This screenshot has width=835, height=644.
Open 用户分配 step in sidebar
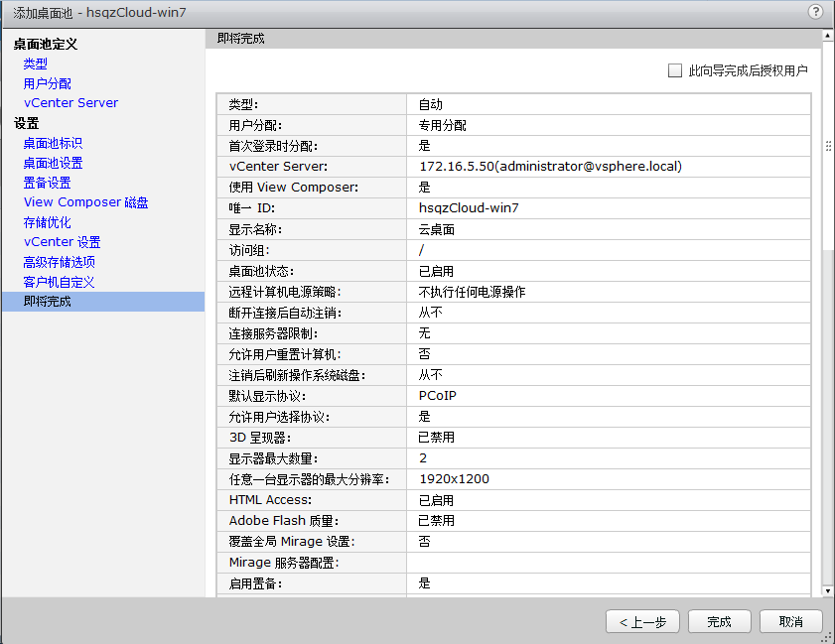click(x=47, y=83)
